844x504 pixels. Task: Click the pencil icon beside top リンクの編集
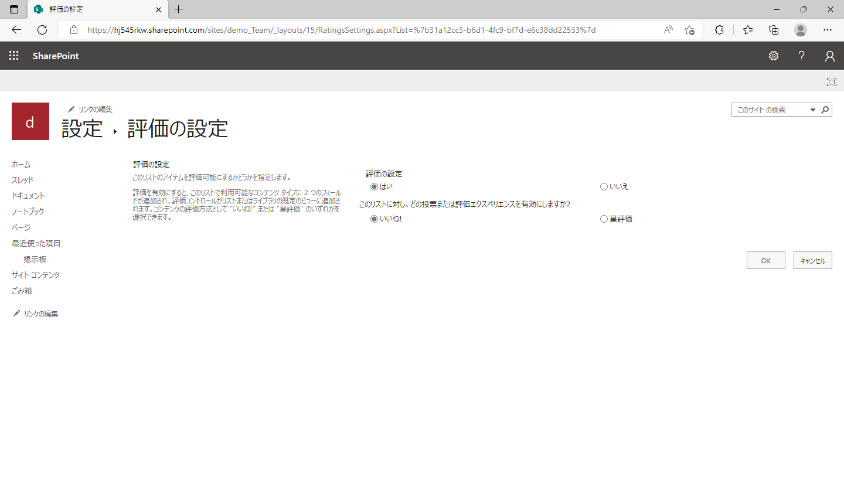[x=72, y=109]
